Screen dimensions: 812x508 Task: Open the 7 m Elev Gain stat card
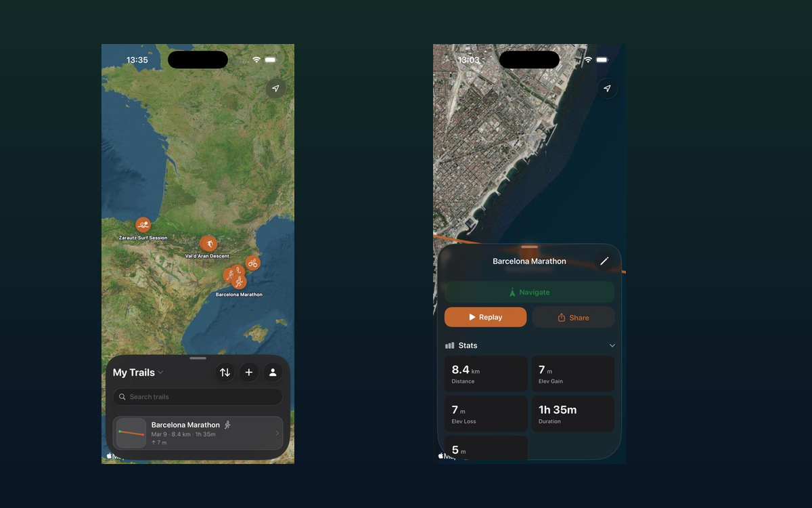tap(572, 374)
